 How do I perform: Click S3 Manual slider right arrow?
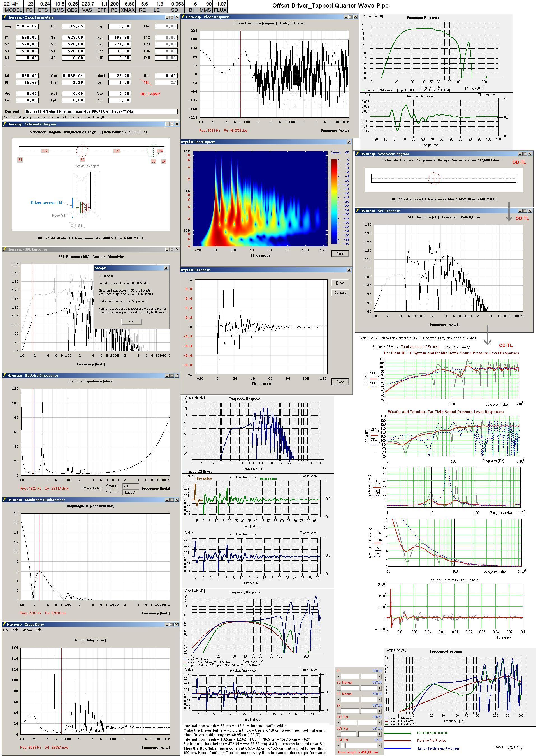pos(380,699)
